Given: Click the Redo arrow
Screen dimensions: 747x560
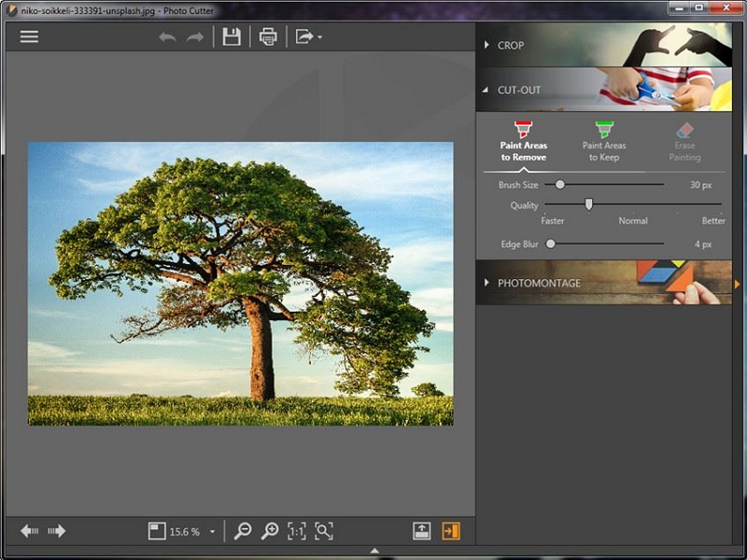Looking at the screenshot, I should point(195,37).
